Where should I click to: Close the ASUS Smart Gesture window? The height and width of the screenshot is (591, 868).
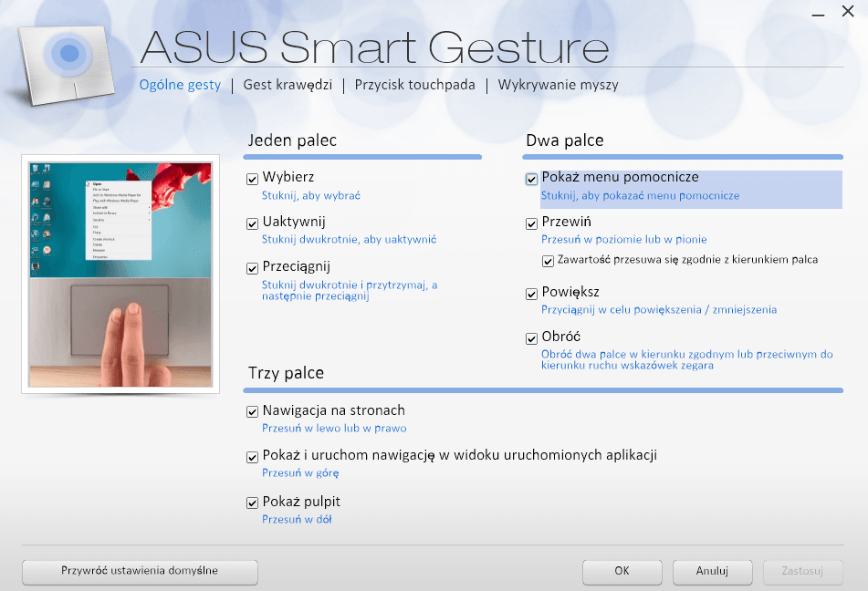pyautogui.click(x=848, y=11)
